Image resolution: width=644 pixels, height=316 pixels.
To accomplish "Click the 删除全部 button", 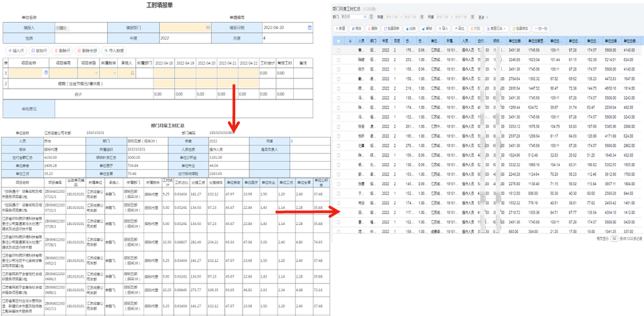I will [x=88, y=51].
